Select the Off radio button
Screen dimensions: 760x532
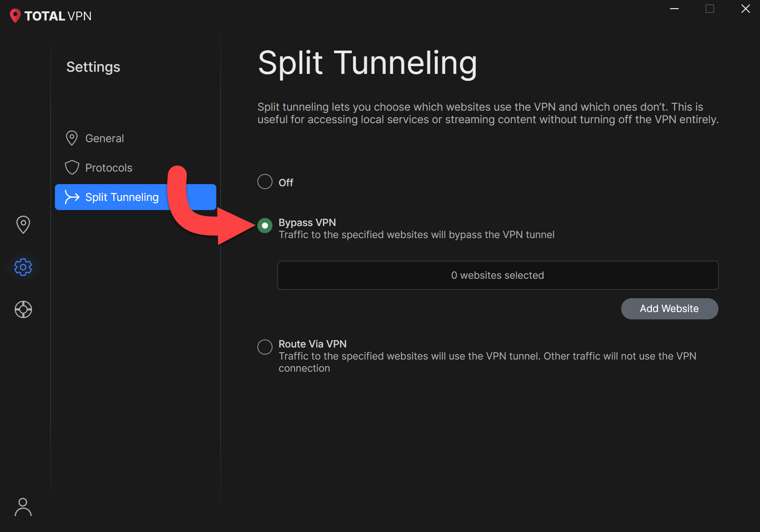265,182
